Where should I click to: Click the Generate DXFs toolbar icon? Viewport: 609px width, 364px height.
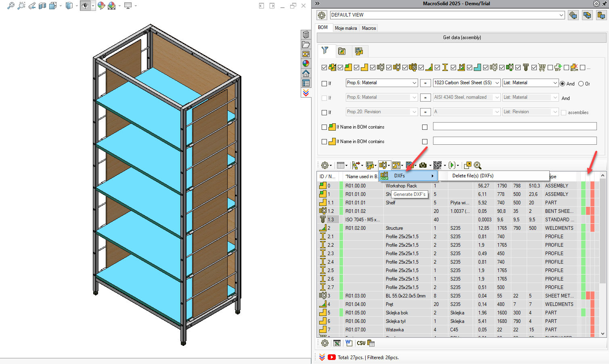[383, 165]
